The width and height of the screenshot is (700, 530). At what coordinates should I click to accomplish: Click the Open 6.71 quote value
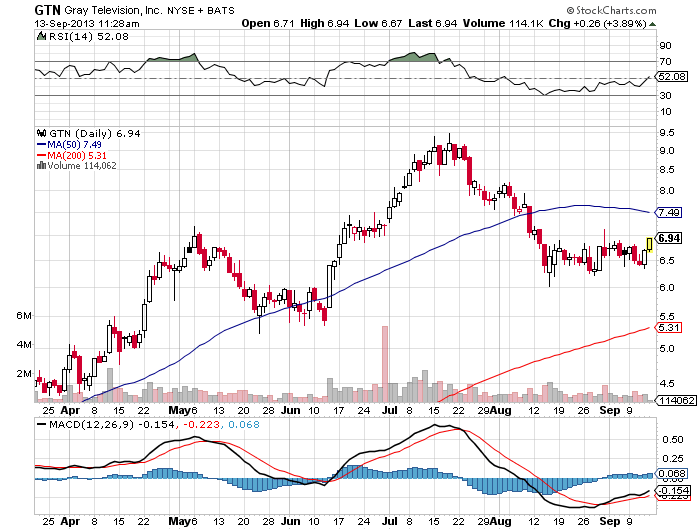pyautogui.click(x=268, y=23)
